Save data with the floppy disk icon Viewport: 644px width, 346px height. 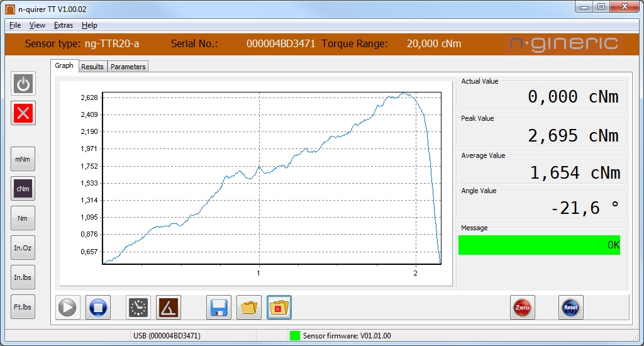[218, 308]
